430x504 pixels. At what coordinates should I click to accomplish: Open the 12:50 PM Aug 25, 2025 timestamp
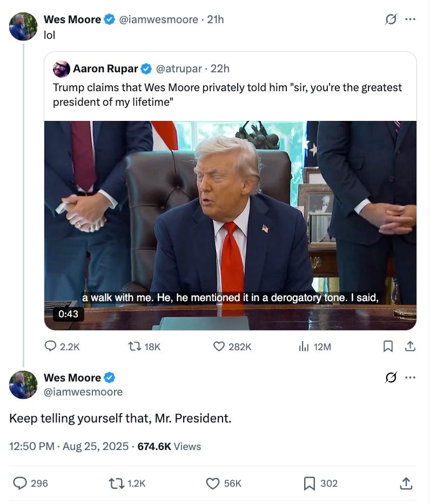point(69,446)
